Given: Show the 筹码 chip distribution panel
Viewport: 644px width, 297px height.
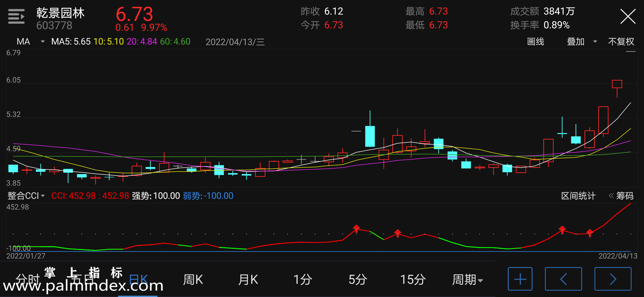Looking at the screenshot, I should [x=621, y=196].
